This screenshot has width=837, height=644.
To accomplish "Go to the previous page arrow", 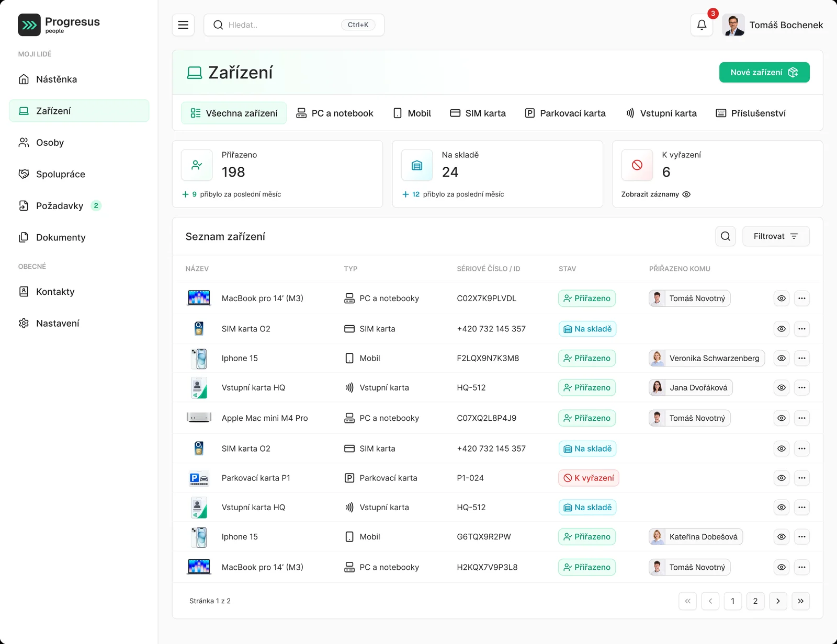I will (710, 601).
